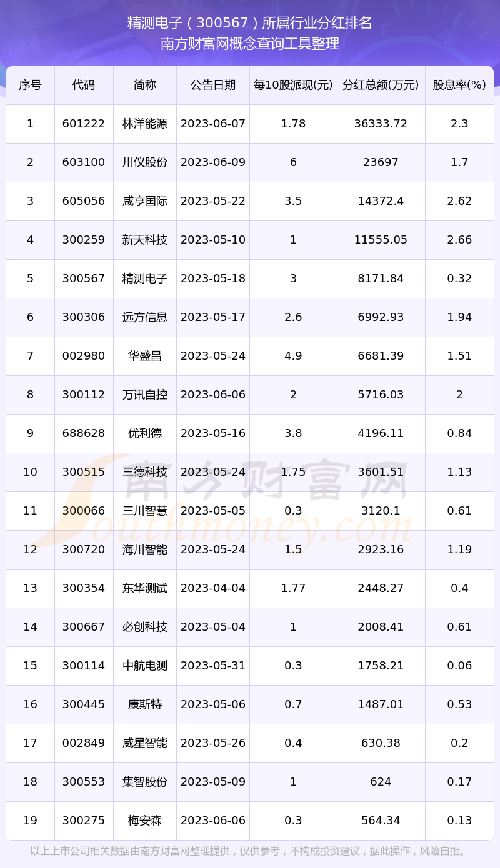Open the stock name 林洋能源
500x868 pixels.
coord(145,124)
